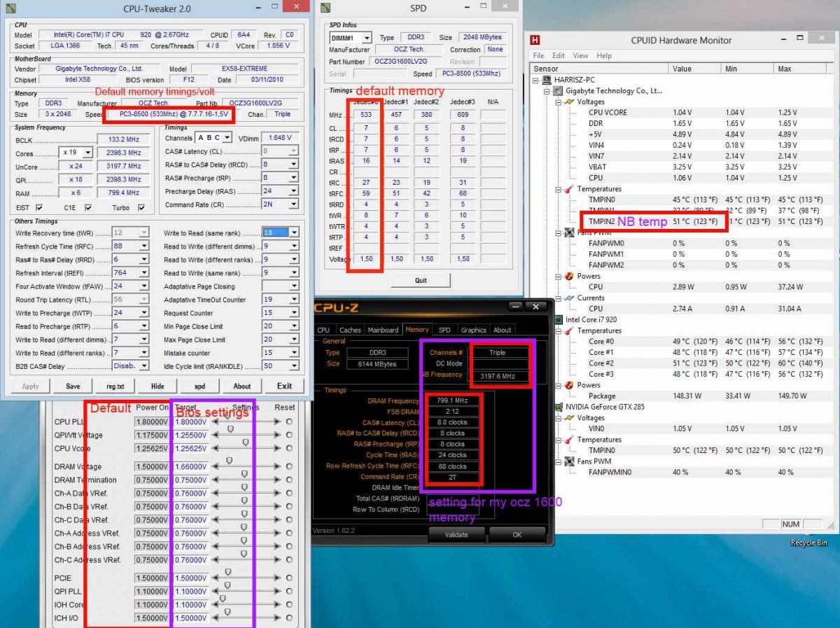Select Reset radio button for PCIE
The width and height of the screenshot is (840, 628).
[289, 578]
